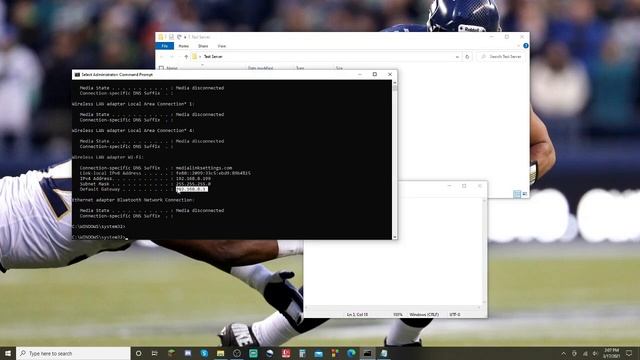This screenshot has width=640, height=360.
Task: Sort by Date modified column
Action: click(260, 68)
